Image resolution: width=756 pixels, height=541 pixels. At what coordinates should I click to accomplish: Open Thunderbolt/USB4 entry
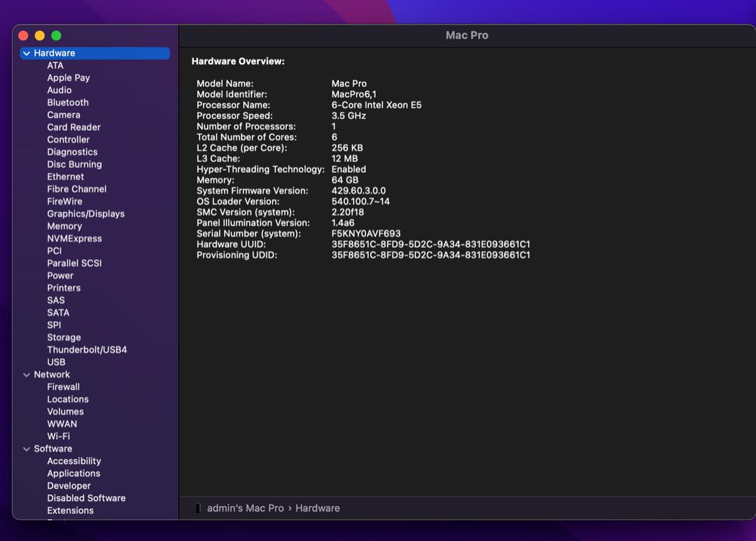[87, 350]
